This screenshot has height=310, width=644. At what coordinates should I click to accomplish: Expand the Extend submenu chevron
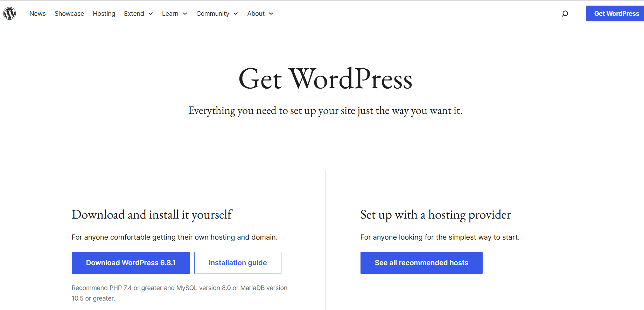click(x=151, y=14)
